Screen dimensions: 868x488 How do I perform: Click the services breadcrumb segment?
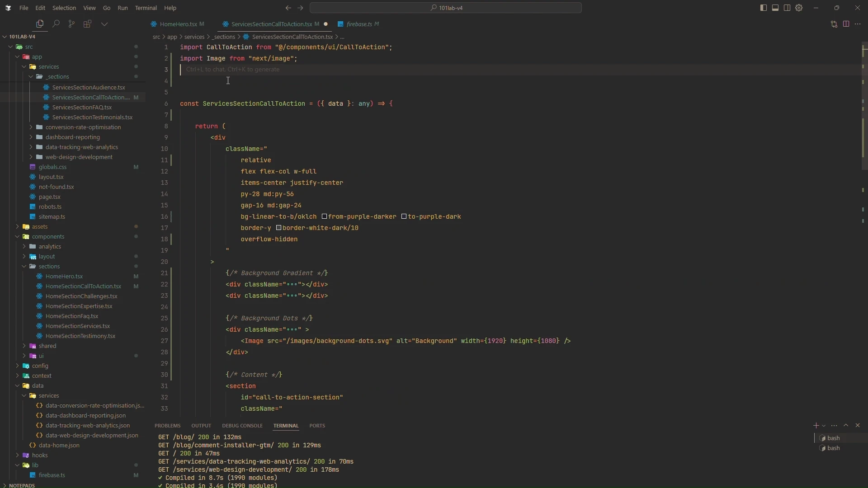pos(194,37)
